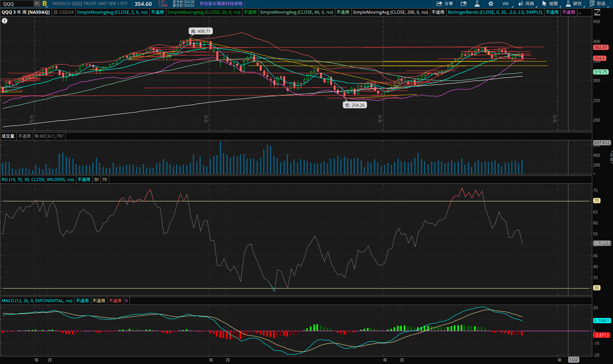This screenshot has height=364, width=613.
Task: Click the Share (分享) arrow icon
Action: pyautogui.click(x=439, y=4)
